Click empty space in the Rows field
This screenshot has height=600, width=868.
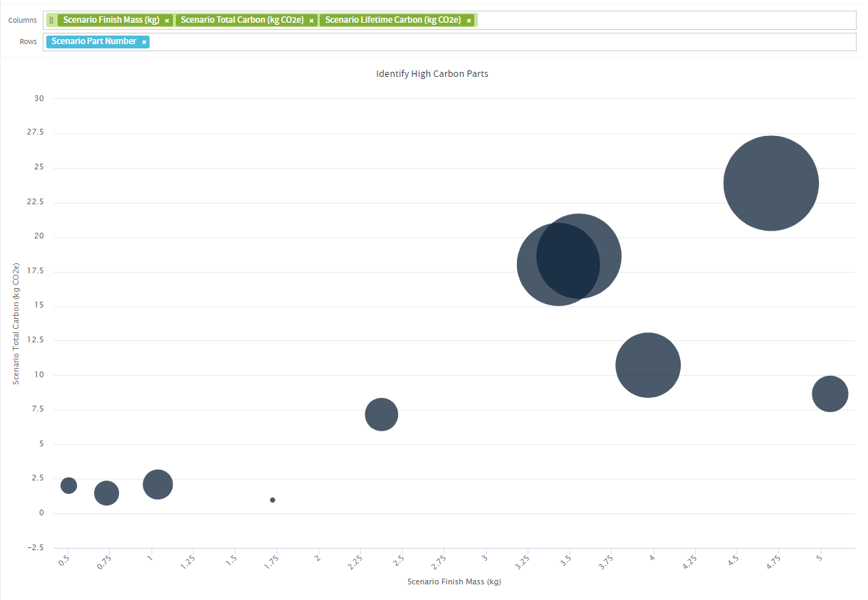pyautogui.click(x=498, y=42)
